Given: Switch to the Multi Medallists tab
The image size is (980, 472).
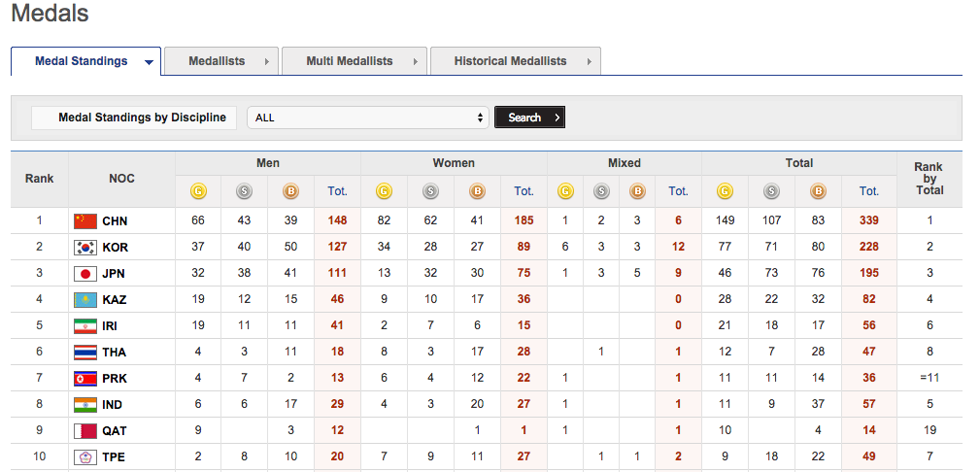Looking at the screenshot, I should click(x=350, y=61).
